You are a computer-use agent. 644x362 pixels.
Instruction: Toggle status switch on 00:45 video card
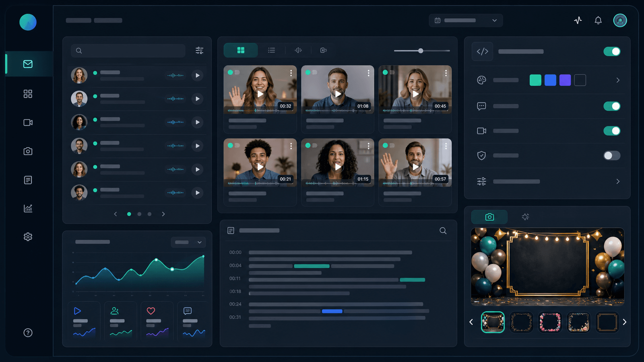pyautogui.click(x=388, y=72)
